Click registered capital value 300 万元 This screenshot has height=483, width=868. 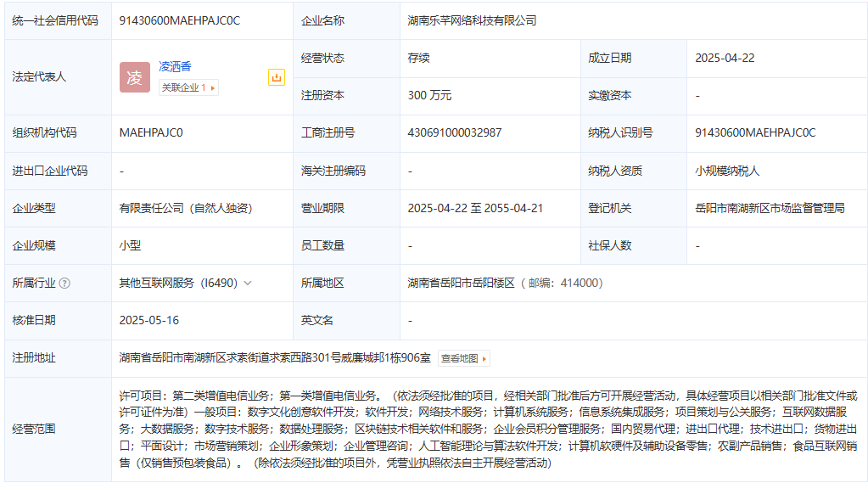pos(429,95)
